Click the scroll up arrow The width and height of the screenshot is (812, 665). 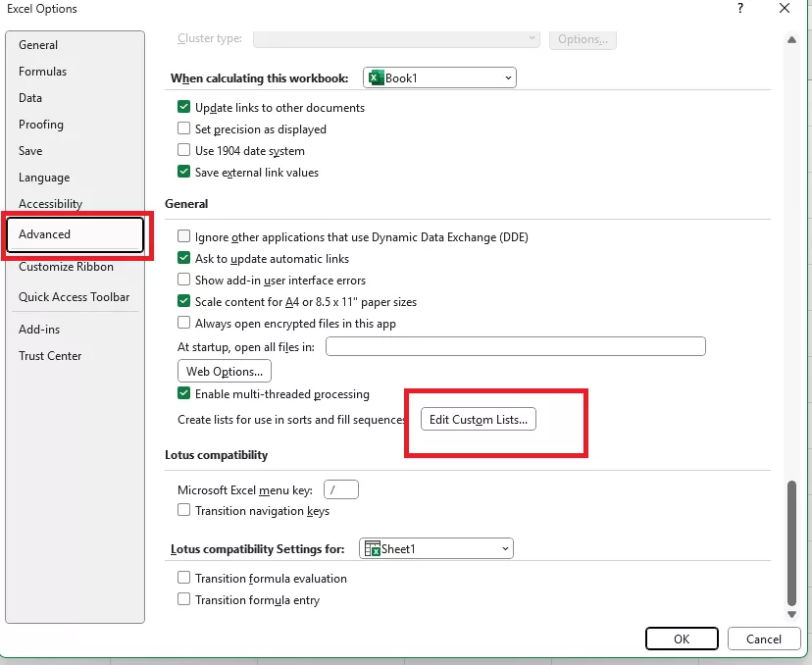[791, 40]
